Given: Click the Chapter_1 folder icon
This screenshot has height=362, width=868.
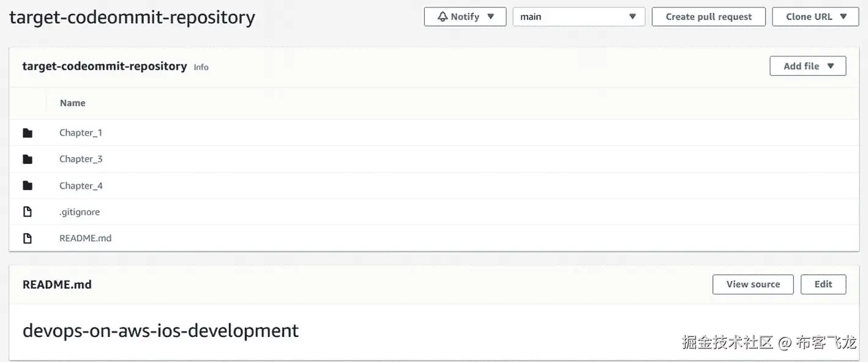Looking at the screenshot, I should click(27, 133).
